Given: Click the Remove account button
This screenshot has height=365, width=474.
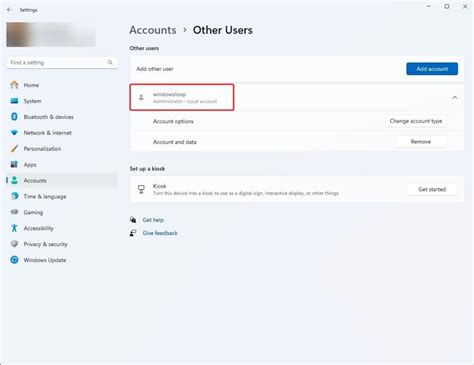Looking at the screenshot, I should 421,142.
